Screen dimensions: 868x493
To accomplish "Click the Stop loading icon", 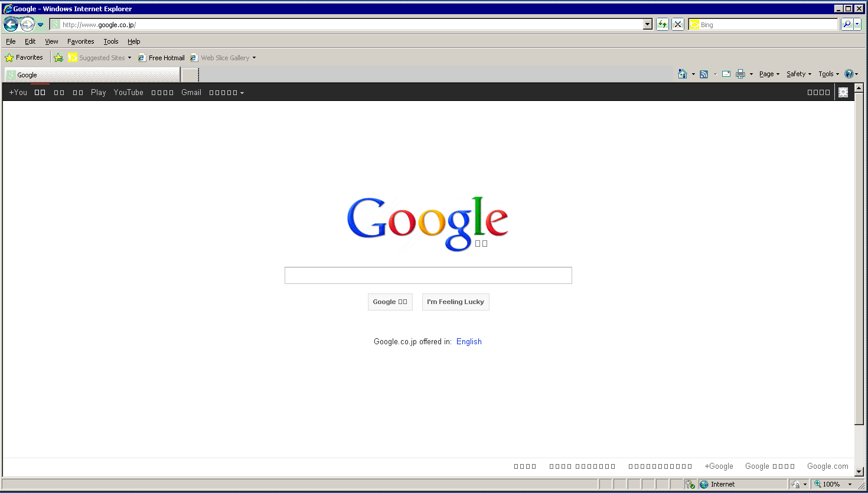I will (677, 24).
